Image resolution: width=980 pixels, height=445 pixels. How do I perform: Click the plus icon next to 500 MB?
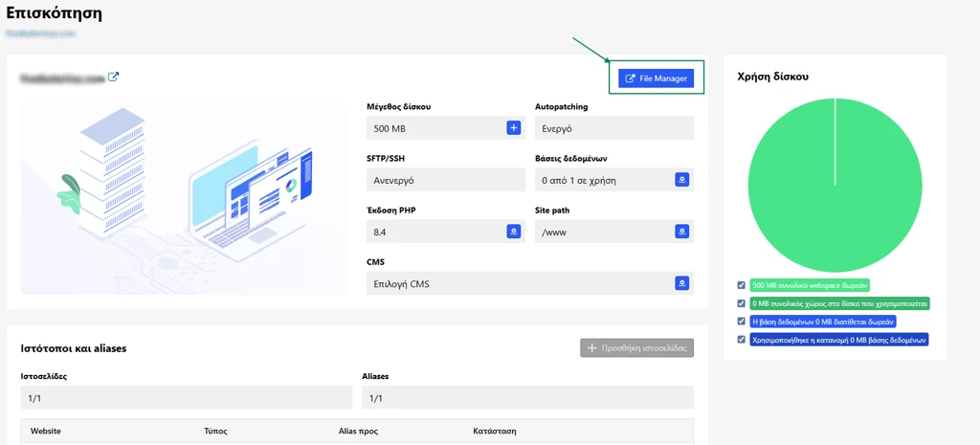[x=513, y=128]
